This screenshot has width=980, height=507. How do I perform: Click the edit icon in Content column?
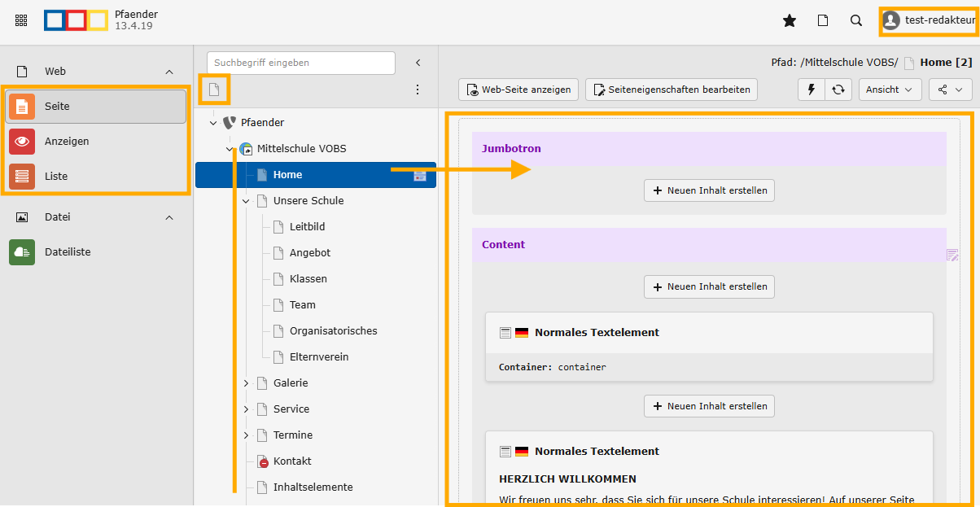952,256
